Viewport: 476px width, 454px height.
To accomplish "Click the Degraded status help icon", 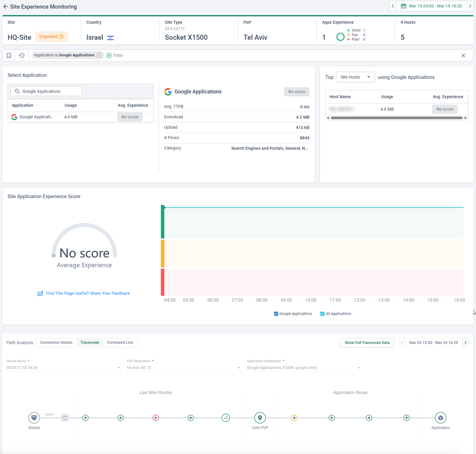I will click(x=62, y=37).
